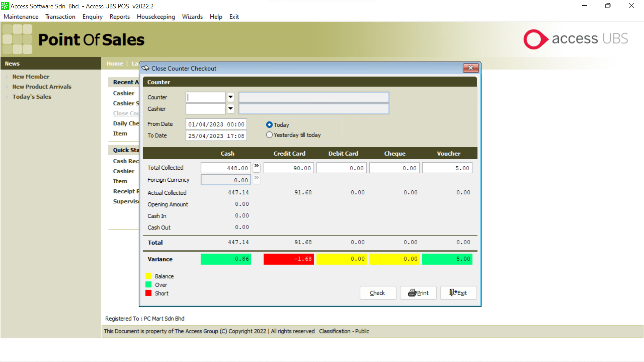Select the Today radio option
644x362 pixels.
click(x=269, y=125)
